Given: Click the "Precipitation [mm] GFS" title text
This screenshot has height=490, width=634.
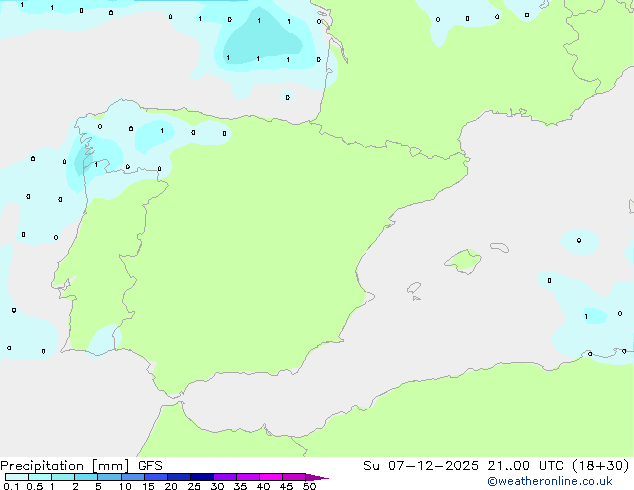Looking at the screenshot, I should coord(81,466).
